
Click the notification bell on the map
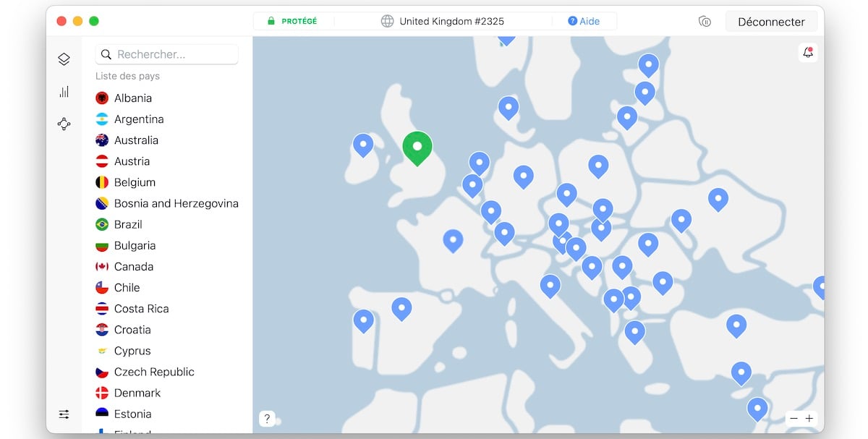(808, 53)
